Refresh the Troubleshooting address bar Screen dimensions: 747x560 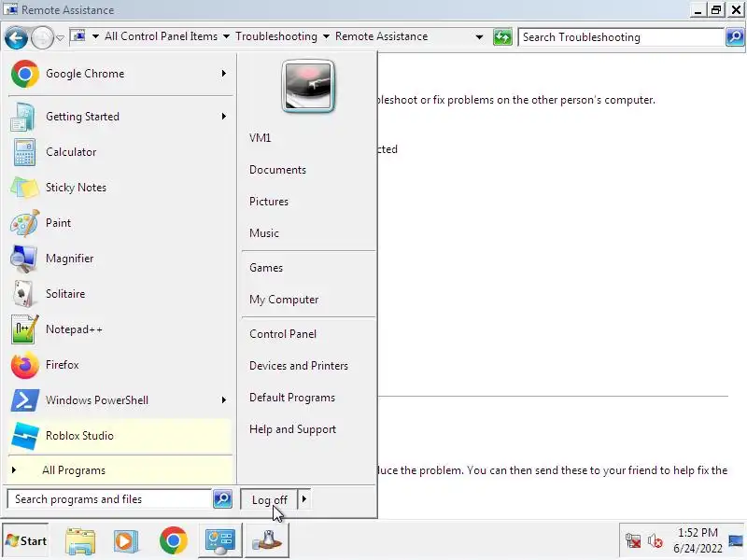(502, 37)
